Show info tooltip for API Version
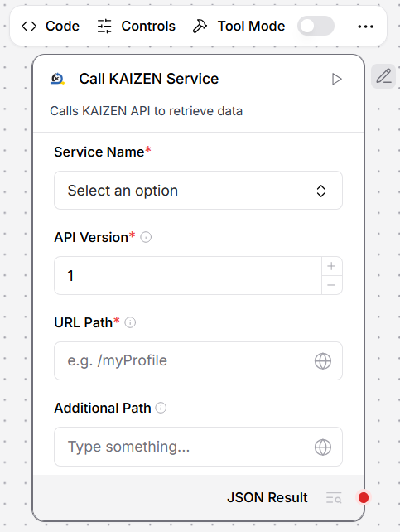This screenshot has width=400, height=532. (x=146, y=237)
